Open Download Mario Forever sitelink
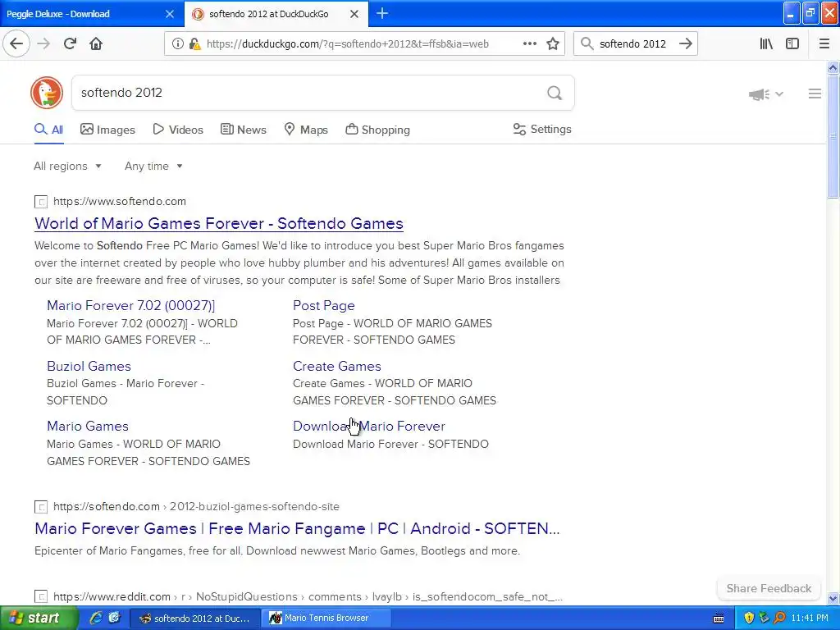840x630 pixels. pos(369,426)
